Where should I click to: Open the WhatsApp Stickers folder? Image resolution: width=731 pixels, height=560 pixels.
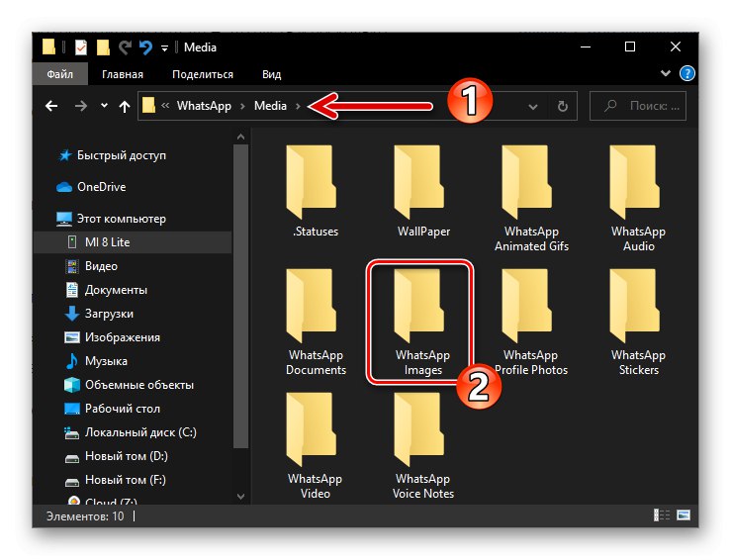639,323
